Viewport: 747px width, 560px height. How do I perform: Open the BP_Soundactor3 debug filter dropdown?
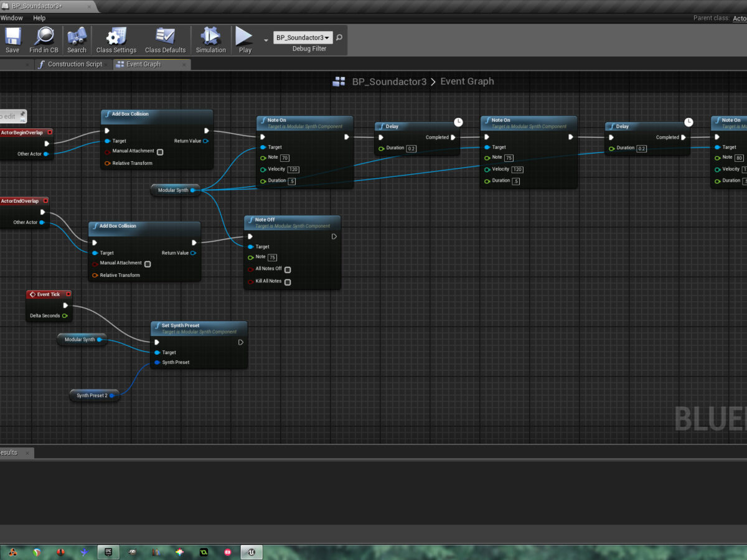click(303, 38)
